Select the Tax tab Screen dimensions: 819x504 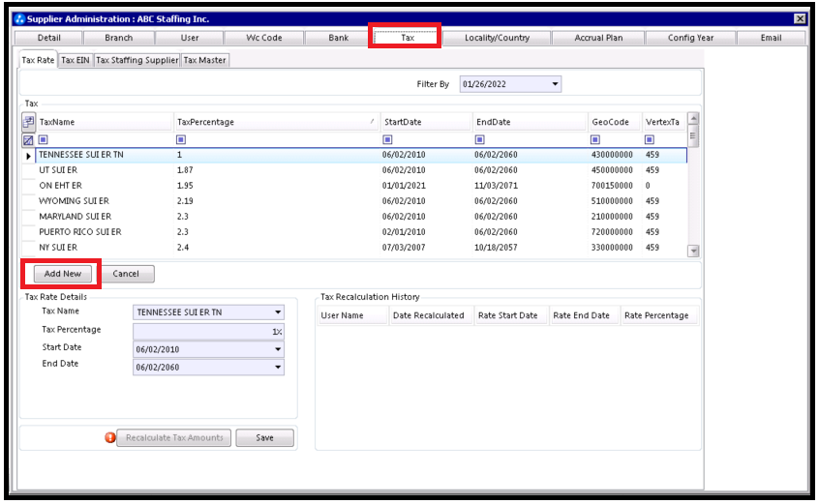tap(408, 38)
